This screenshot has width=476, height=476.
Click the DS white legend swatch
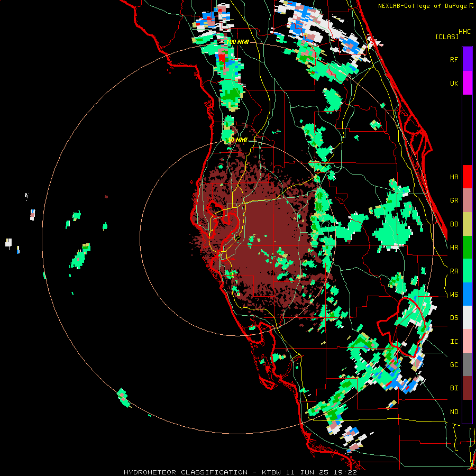pos(467,317)
